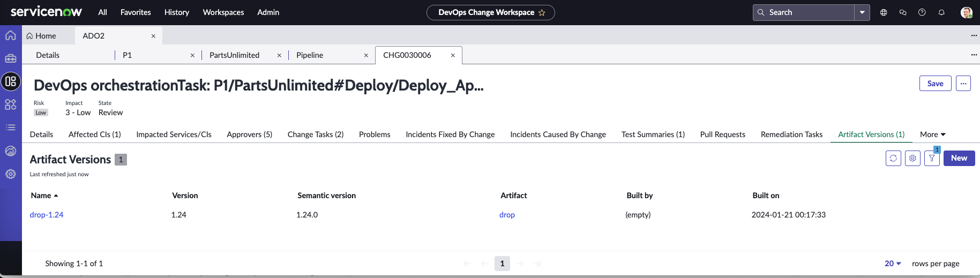
Task: Close the ADO2 tab
Action: tap(153, 36)
